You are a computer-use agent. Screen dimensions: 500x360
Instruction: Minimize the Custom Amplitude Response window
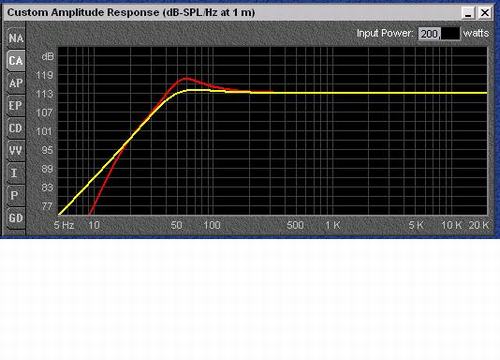pyautogui.click(x=468, y=13)
